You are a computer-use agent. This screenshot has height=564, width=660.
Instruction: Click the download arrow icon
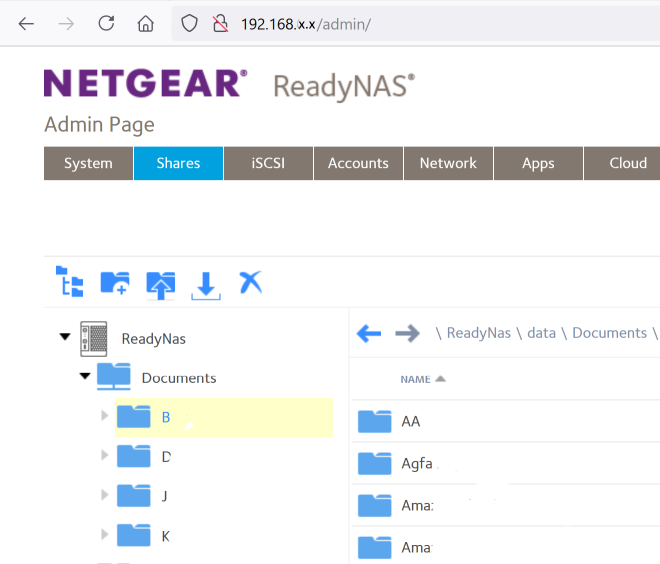point(206,286)
